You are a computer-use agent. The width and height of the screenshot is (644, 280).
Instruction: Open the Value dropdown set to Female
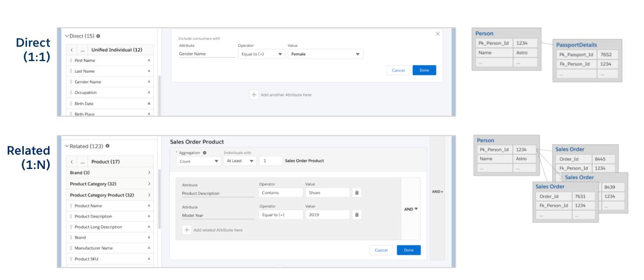[326, 53]
